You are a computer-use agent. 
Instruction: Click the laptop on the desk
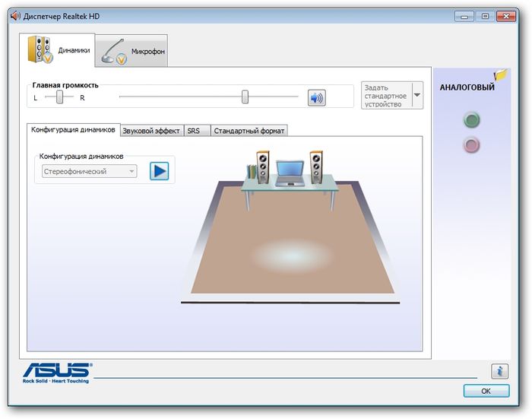290,173
